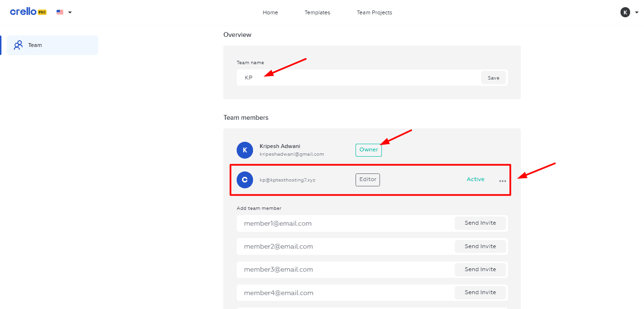Click the blue C member avatar
Viewport: 644px width, 309px height.
click(245, 180)
